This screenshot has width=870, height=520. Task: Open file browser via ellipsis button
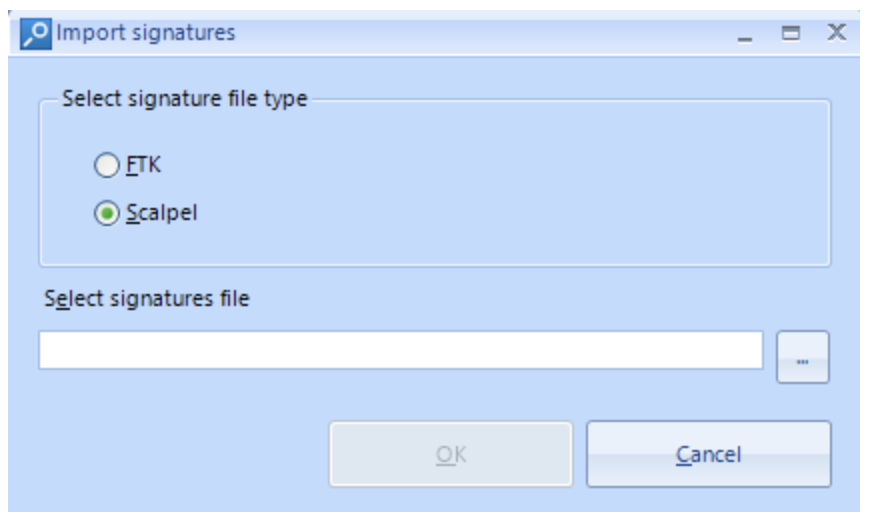click(x=802, y=357)
